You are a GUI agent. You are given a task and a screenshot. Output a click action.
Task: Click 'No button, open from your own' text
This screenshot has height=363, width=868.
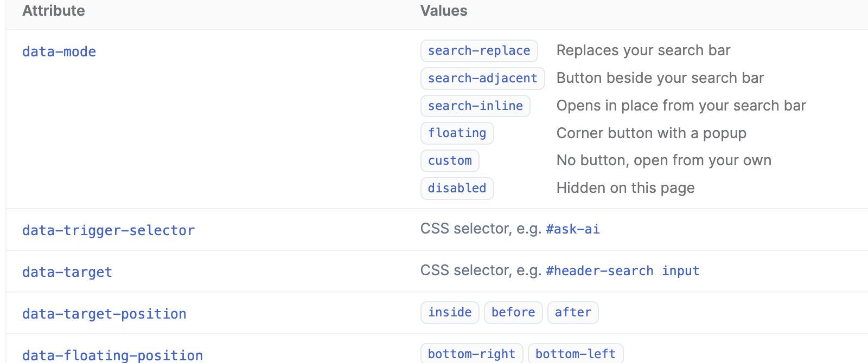tap(664, 160)
